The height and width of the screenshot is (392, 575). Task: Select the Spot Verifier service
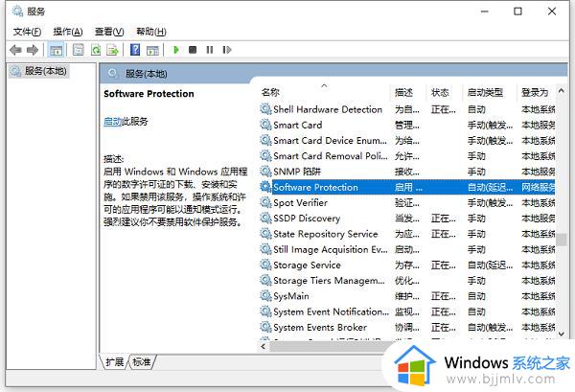click(407, 203)
